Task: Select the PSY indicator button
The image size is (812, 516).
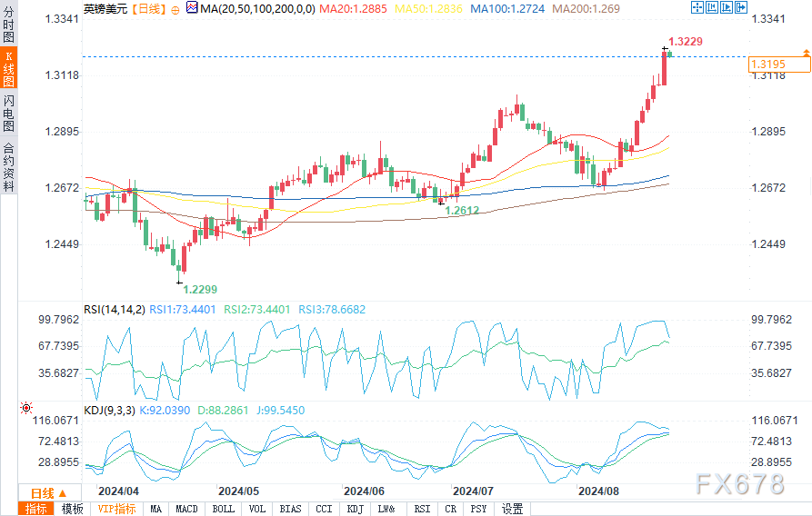Action: point(478,509)
